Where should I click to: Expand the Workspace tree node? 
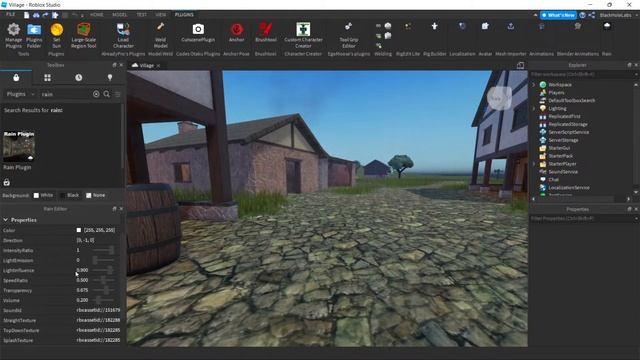point(533,85)
